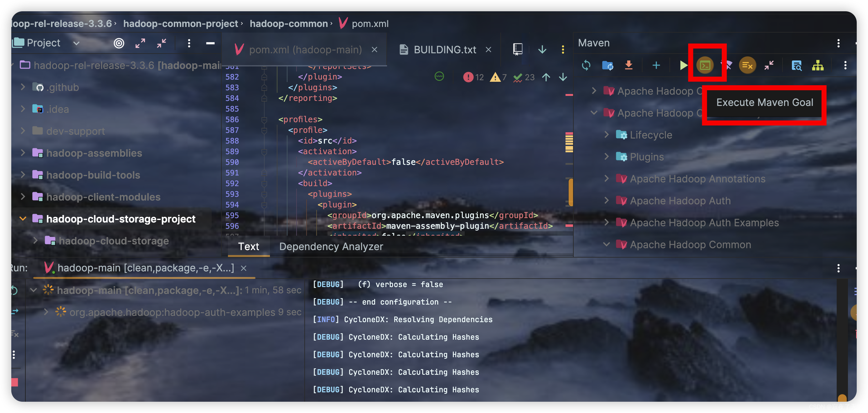Viewport: 868px width, 413px height.
Task: Expand Apache Hadoop Auth Examples module
Action: tap(607, 222)
